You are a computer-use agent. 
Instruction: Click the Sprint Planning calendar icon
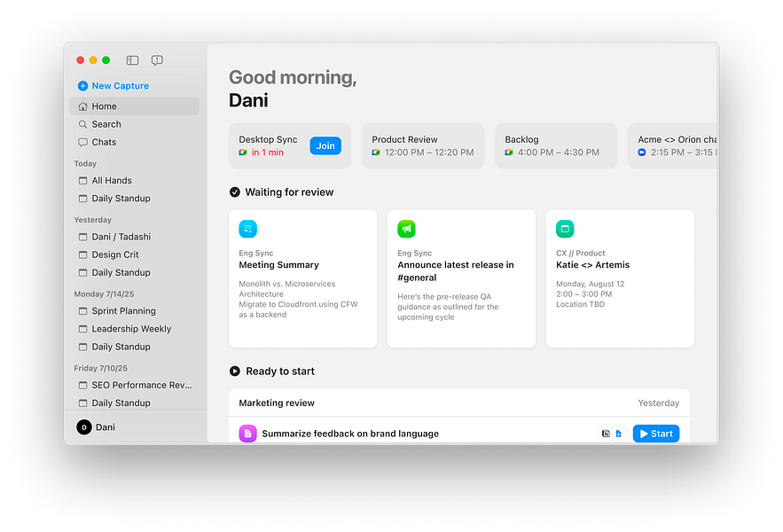coord(82,310)
